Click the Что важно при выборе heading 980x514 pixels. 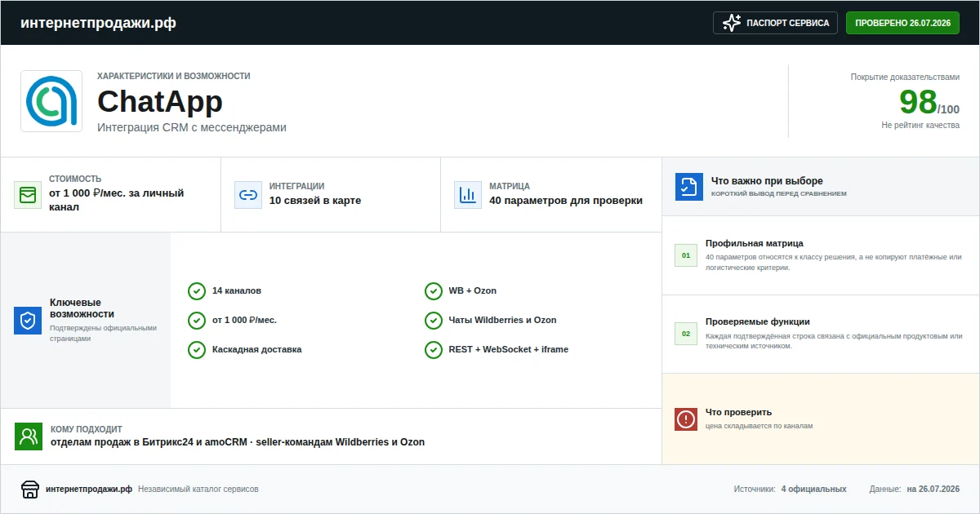pos(767,181)
